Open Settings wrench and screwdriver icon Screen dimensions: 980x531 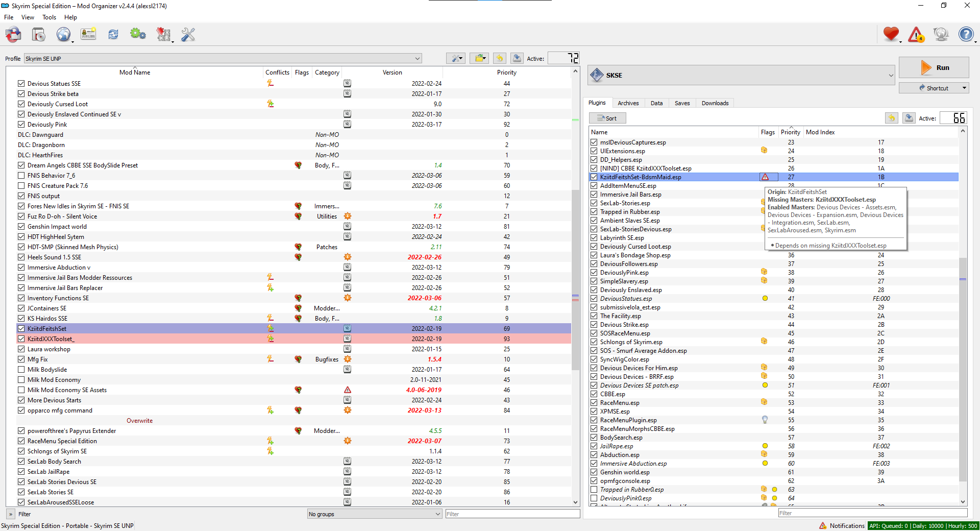click(188, 35)
